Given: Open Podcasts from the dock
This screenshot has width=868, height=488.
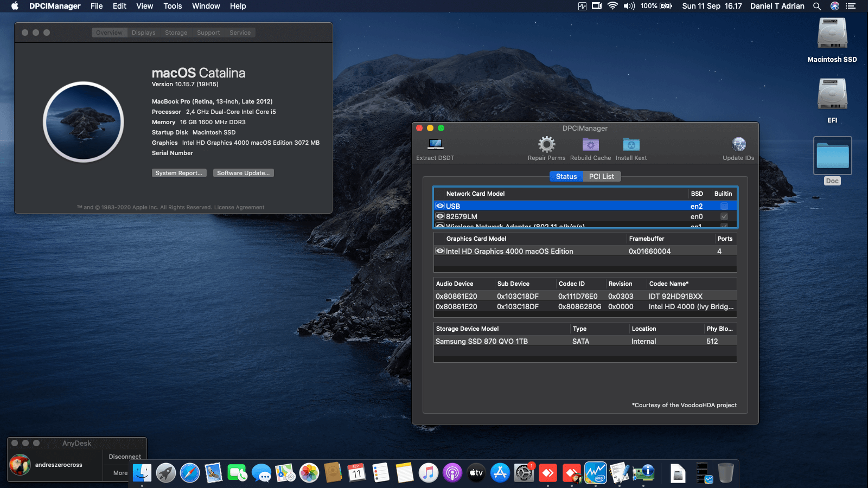Looking at the screenshot, I should (x=452, y=473).
